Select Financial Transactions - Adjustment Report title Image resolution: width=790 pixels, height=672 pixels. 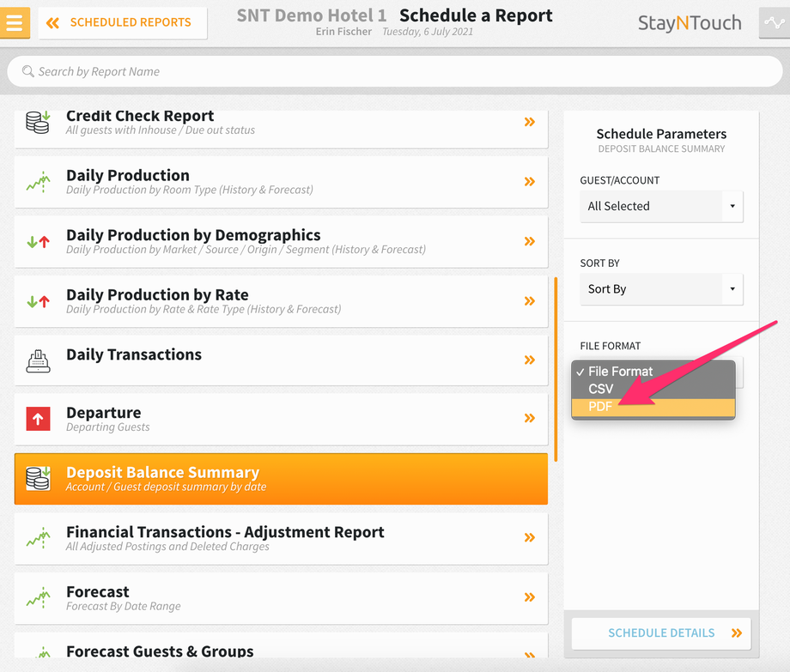pos(225,532)
